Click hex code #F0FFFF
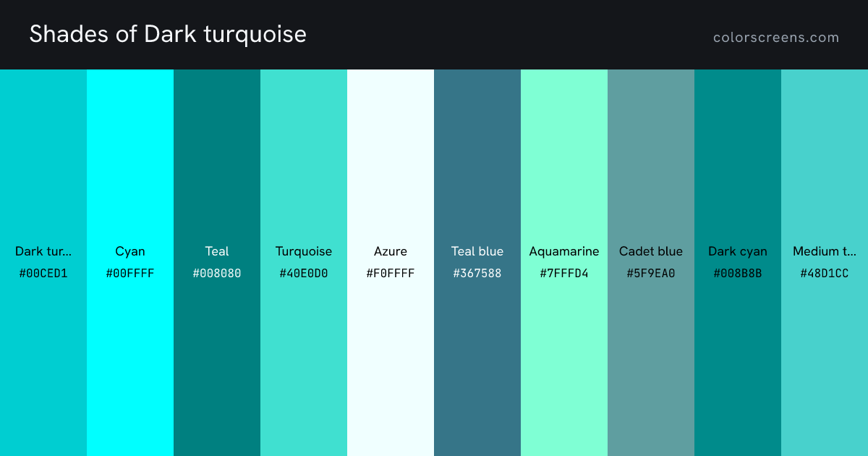The width and height of the screenshot is (868, 456). (391, 274)
